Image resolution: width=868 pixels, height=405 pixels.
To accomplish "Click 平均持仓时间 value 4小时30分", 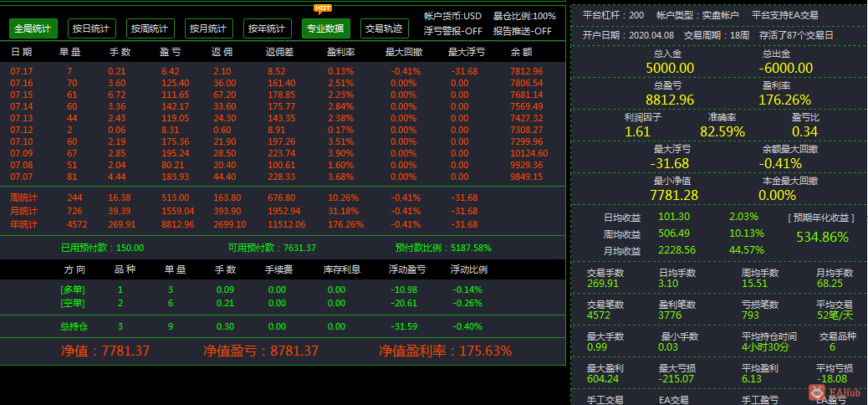I will point(766,347).
